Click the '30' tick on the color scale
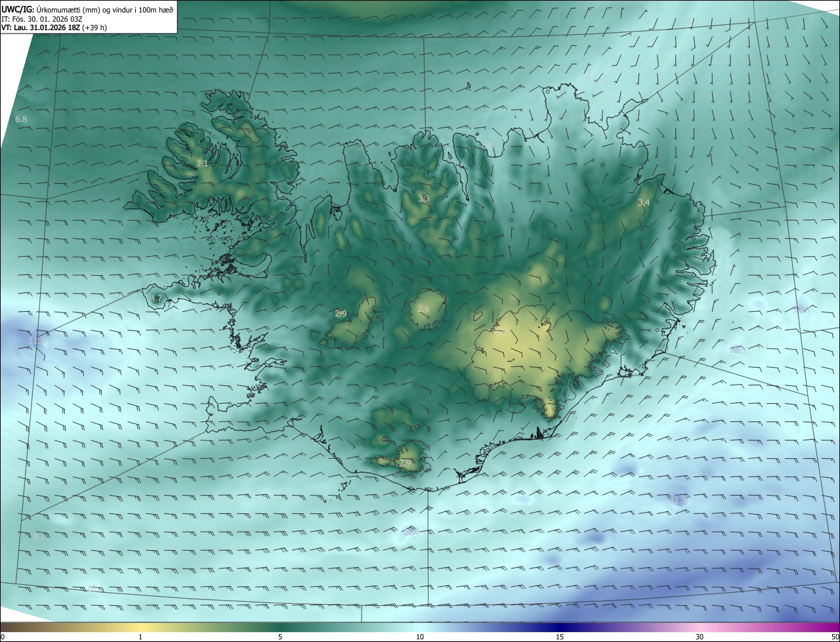 700,637
